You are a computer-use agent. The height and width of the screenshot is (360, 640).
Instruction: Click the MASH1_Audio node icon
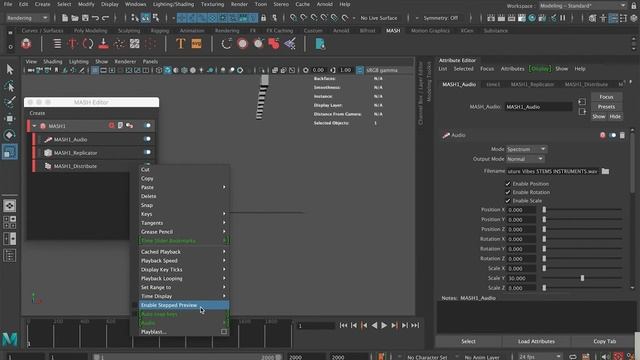[48, 140]
